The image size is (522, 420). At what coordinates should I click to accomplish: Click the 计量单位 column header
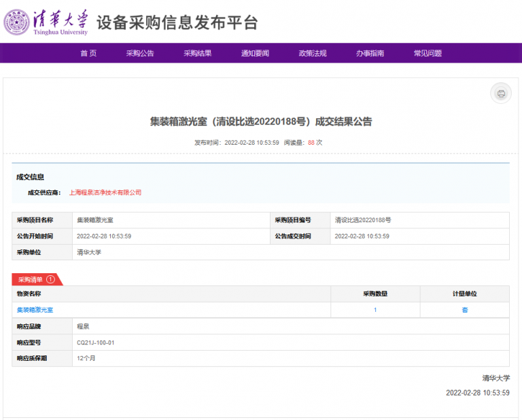(465, 294)
